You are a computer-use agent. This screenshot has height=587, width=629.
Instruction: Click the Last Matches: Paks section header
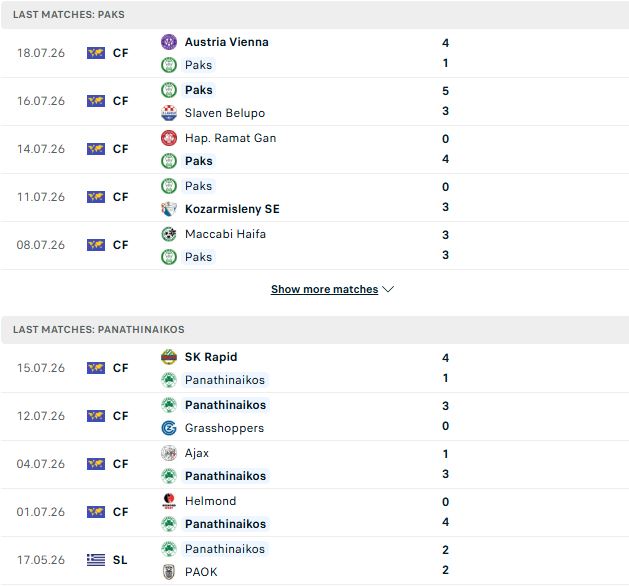tap(314, 15)
